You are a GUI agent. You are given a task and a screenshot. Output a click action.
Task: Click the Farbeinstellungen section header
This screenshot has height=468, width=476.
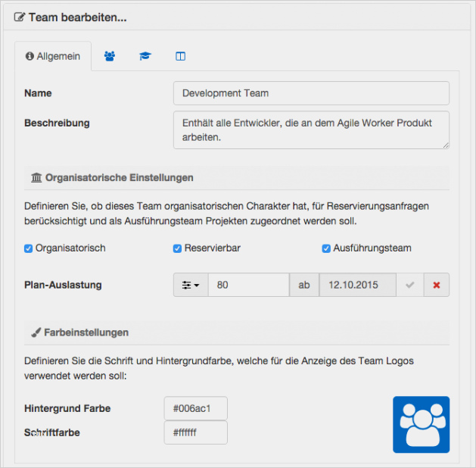click(236, 332)
